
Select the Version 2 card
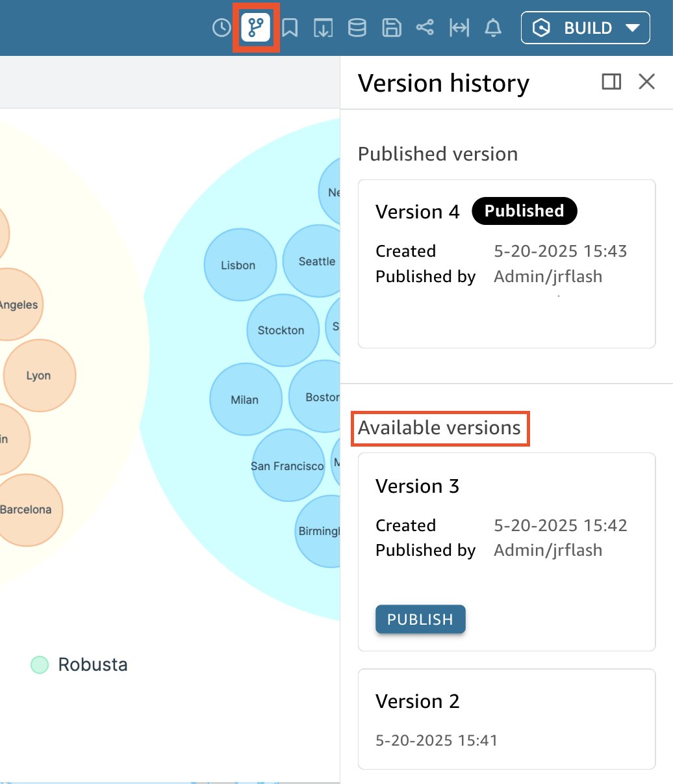[506, 719]
